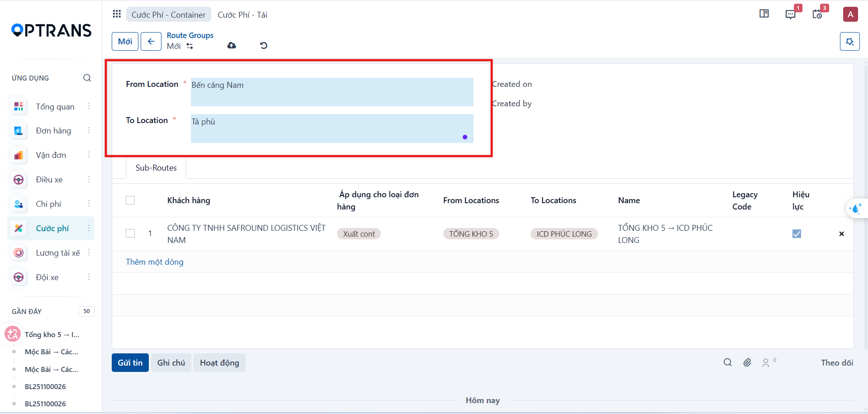Click the Điều xe steering wheel icon
868x414 pixels.
pos(19,180)
